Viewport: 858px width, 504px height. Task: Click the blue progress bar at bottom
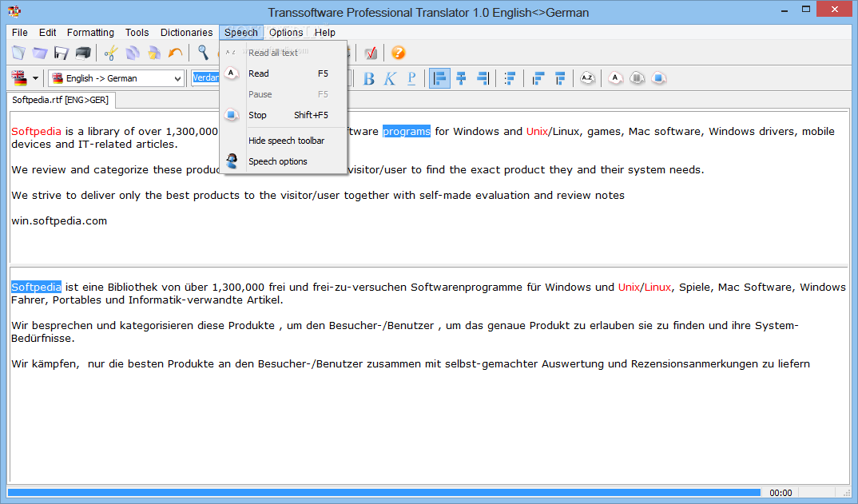[384, 493]
